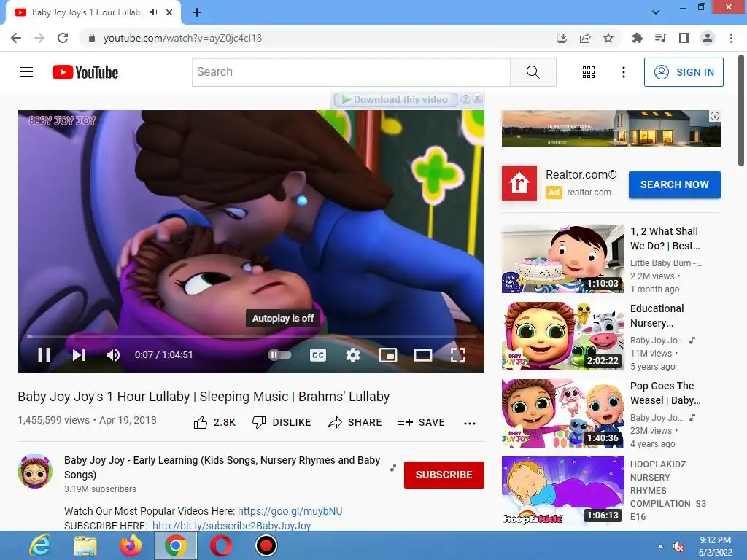The height and width of the screenshot is (560, 747).
Task: Reload the current page
Action: [x=63, y=38]
